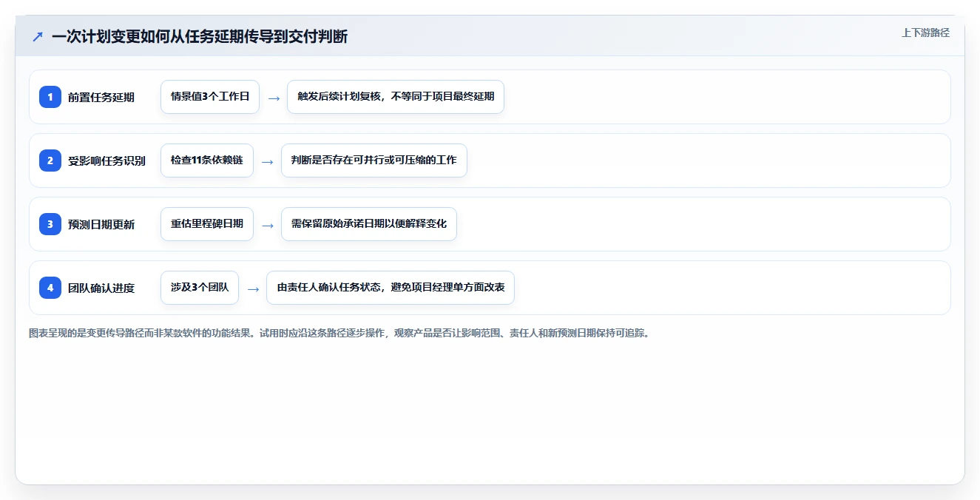
Task: Click the arrow after 涉及3个团队
Action: [x=253, y=288]
